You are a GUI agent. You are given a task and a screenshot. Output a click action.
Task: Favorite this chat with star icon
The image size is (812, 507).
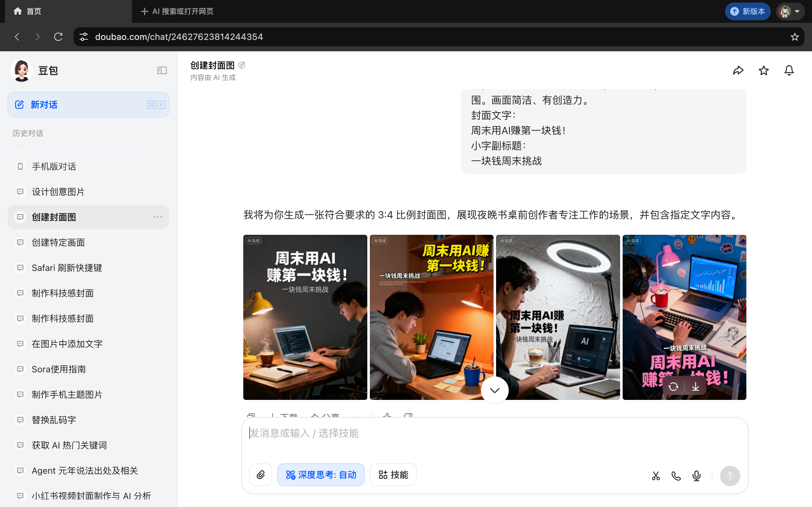click(x=763, y=70)
